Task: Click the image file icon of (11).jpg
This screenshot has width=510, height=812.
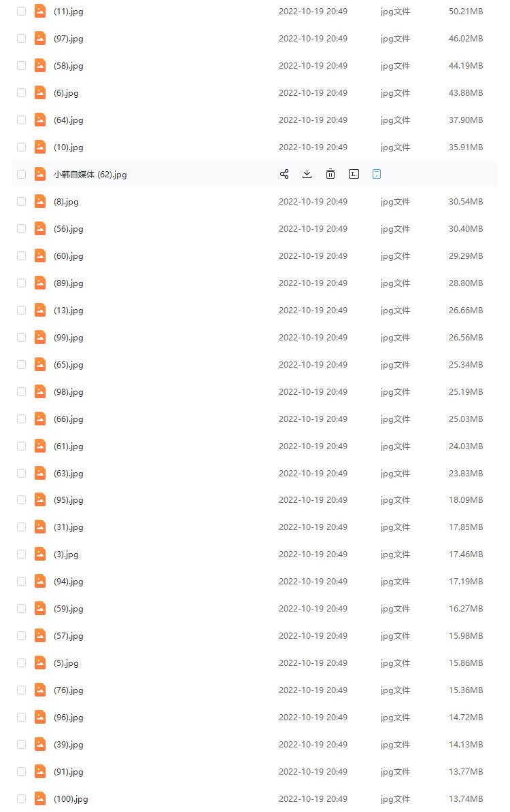Action: [x=40, y=12]
